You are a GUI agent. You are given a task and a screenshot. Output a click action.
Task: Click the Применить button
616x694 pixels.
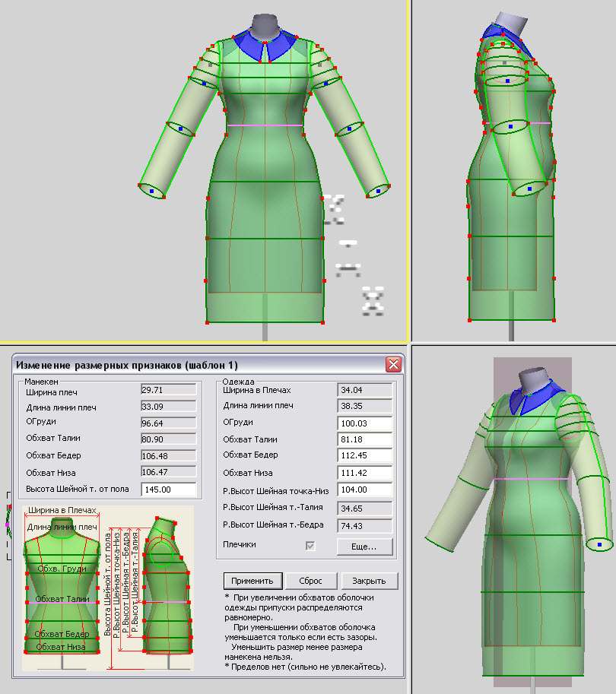(x=252, y=581)
